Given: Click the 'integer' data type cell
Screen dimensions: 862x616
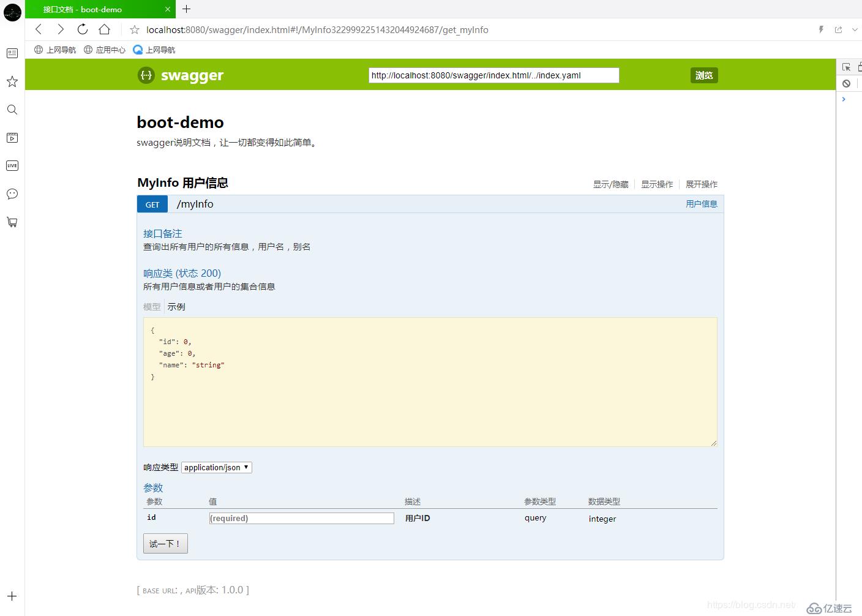Looking at the screenshot, I should tap(602, 519).
